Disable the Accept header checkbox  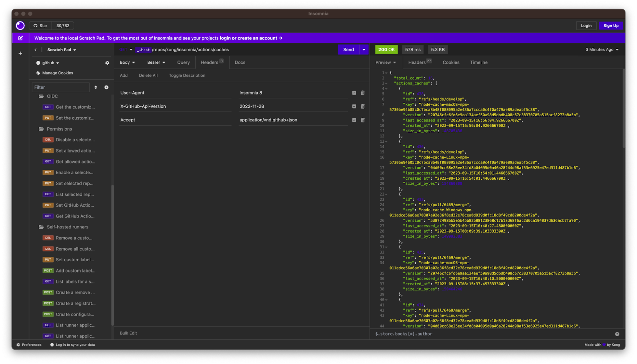pyautogui.click(x=354, y=120)
